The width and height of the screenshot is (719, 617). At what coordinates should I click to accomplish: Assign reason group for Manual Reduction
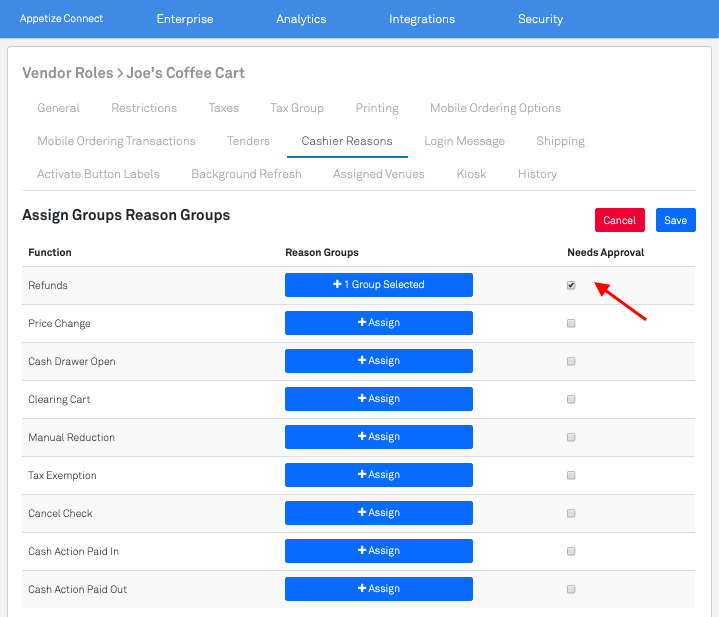tap(378, 437)
